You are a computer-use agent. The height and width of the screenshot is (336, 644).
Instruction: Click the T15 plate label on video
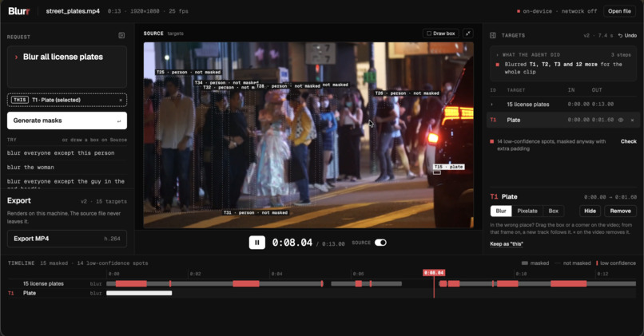(449, 167)
